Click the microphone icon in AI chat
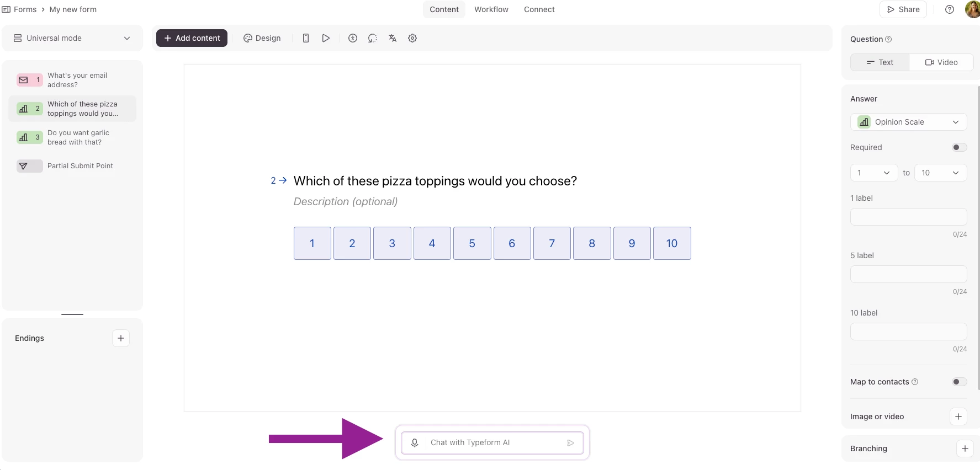 point(415,442)
